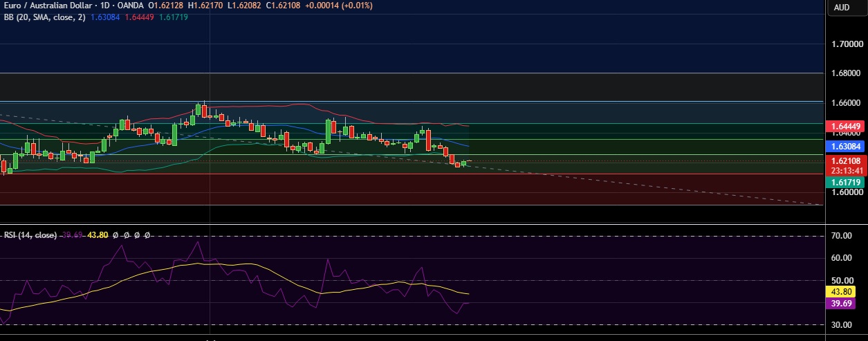
Task: Click the blue 1.63084 basis price label
Action: pyautogui.click(x=846, y=147)
